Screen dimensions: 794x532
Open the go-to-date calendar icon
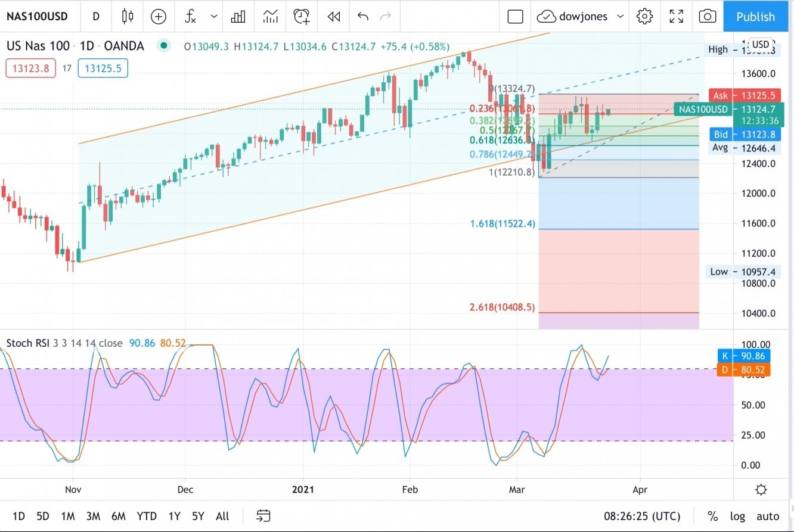[263, 516]
